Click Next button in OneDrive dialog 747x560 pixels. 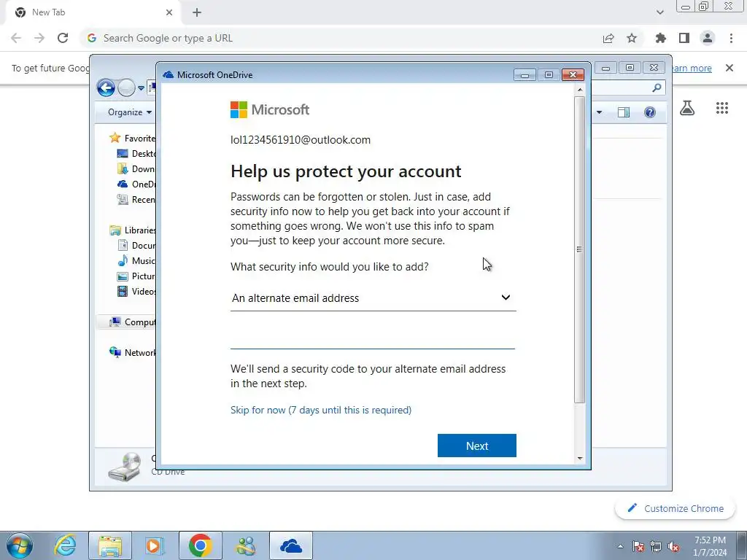tap(477, 446)
